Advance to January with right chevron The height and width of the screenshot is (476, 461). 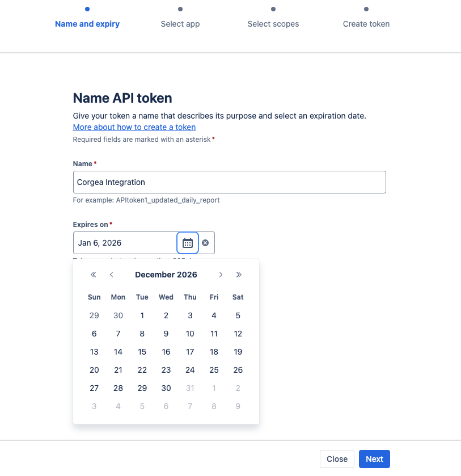click(x=221, y=275)
